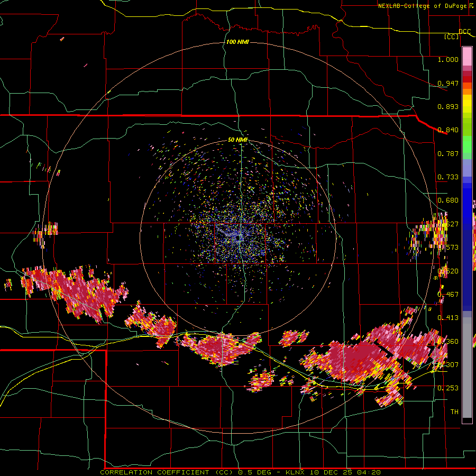
Task: Select the 0.840 legend value
Action: pos(448,130)
